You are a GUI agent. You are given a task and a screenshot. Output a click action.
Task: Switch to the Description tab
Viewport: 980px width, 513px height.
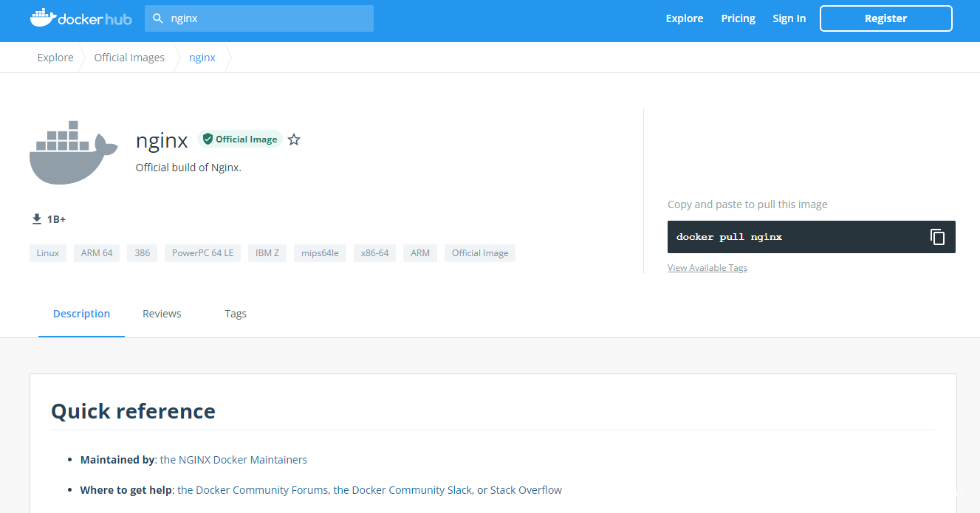click(81, 314)
